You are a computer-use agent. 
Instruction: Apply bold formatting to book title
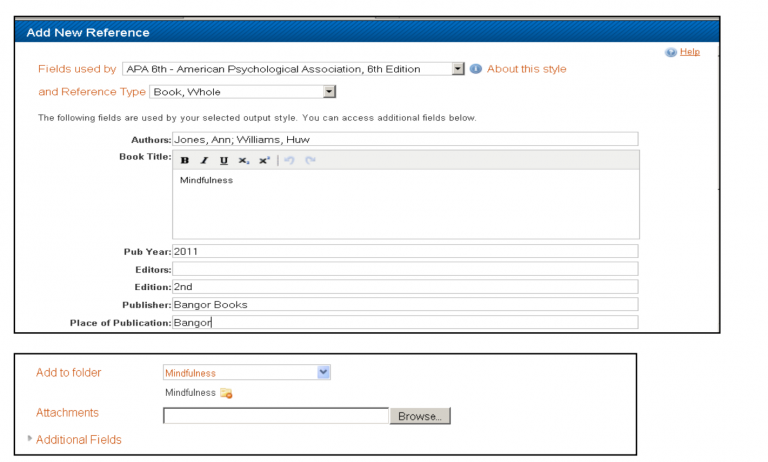coord(185,160)
